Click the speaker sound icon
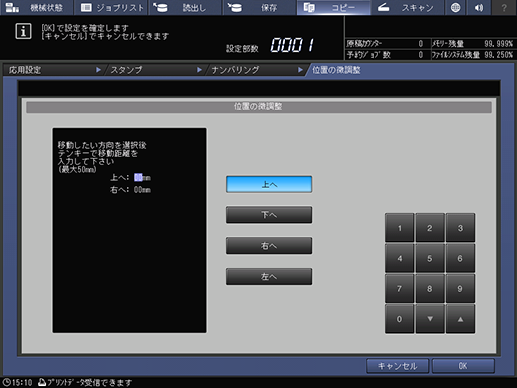 click(479, 7)
